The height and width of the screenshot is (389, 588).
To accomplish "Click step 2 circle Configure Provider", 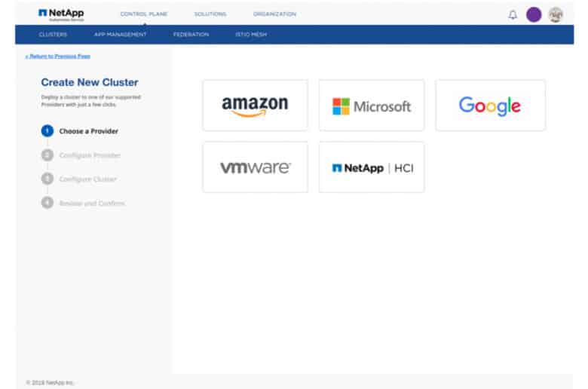I will tap(47, 155).
